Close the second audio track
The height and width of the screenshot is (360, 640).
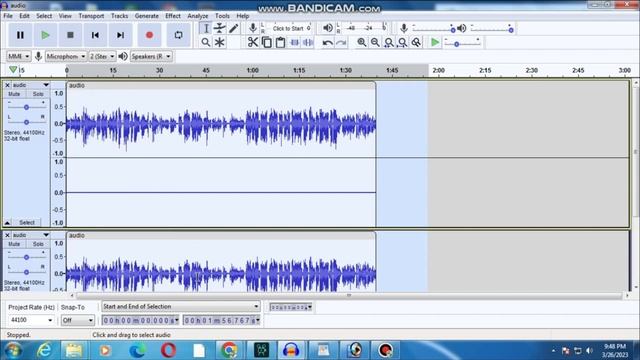click(x=7, y=236)
